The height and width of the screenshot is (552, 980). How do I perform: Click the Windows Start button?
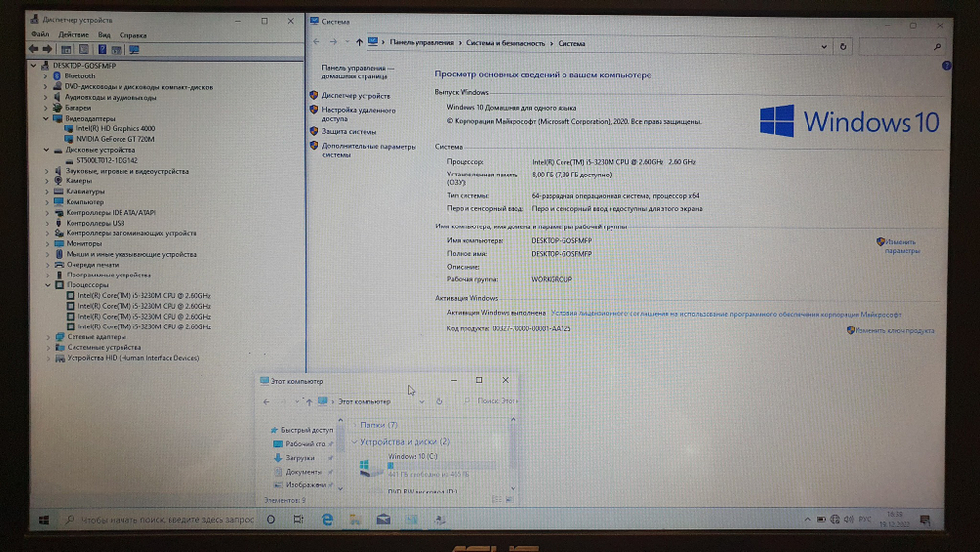[44, 519]
